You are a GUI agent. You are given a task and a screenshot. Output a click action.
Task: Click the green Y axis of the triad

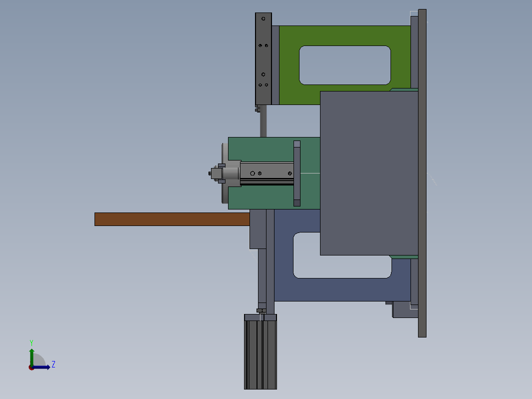point(31,357)
